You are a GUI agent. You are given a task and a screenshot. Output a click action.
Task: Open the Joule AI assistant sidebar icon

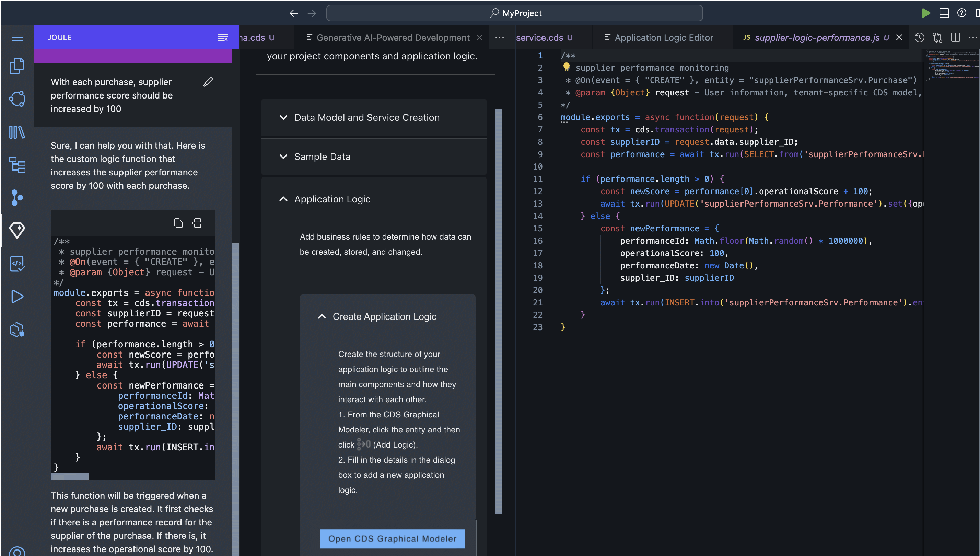coord(17,230)
